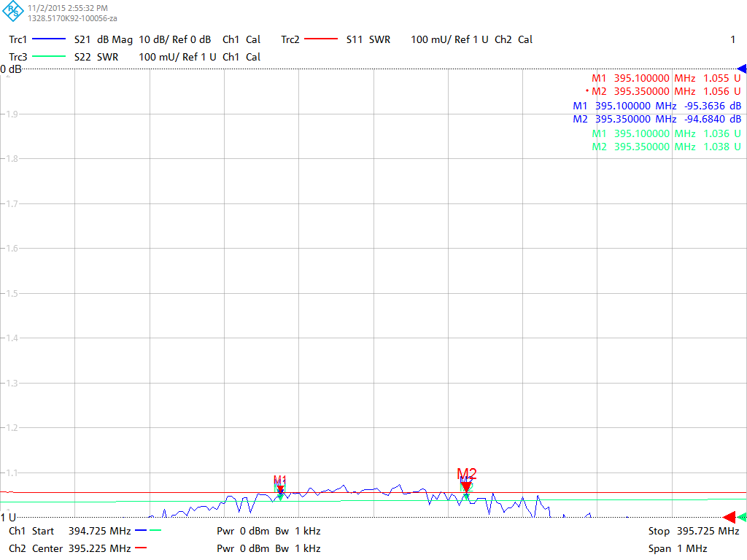Click the red reference arrow at bottom right
747x560 pixels.
point(729,517)
